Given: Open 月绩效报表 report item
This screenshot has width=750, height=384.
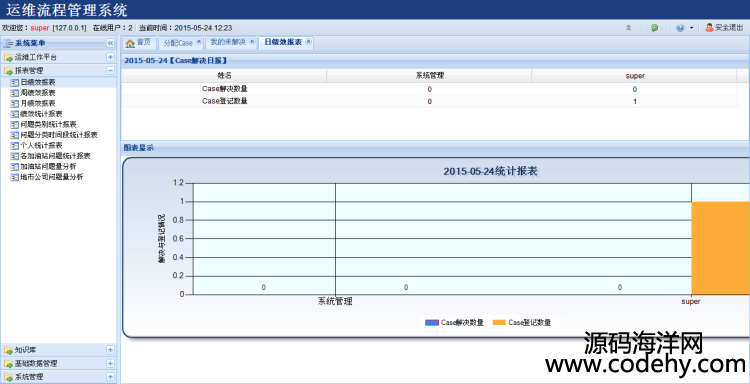Looking at the screenshot, I should click(38, 103).
